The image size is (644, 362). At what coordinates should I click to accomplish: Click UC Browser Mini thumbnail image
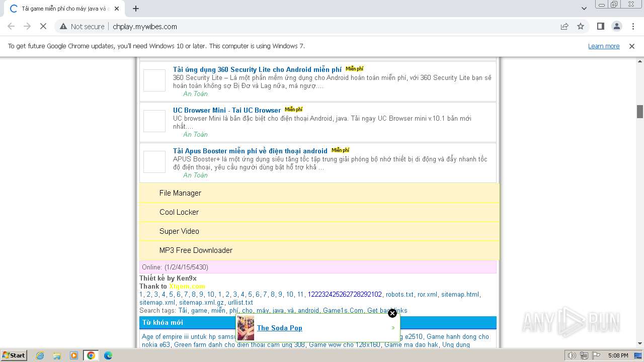pos(154,121)
